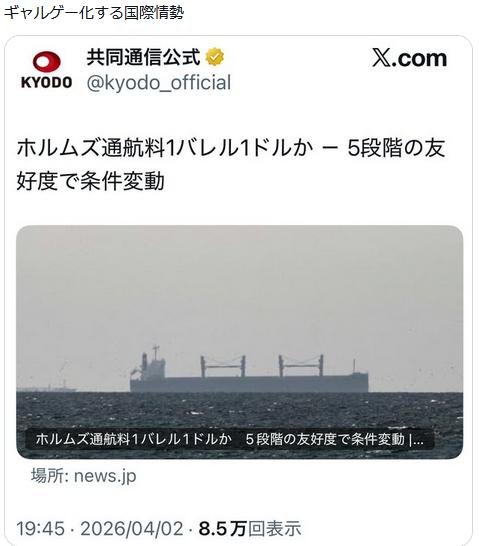Follow the 場所: news.jp source link

pyautogui.click(x=84, y=476)
